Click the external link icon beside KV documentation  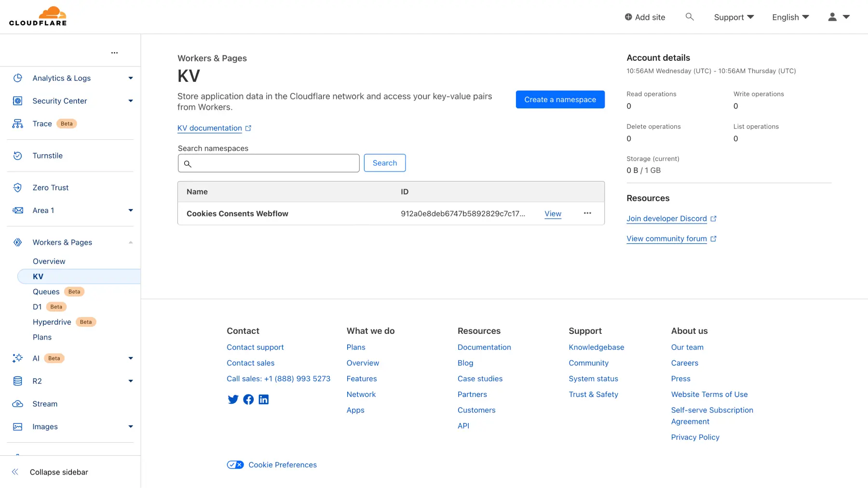[x=248, y=128]
